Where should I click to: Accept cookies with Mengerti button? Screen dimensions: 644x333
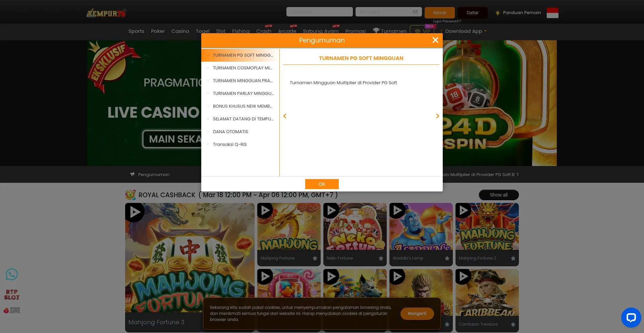point(417,314)
